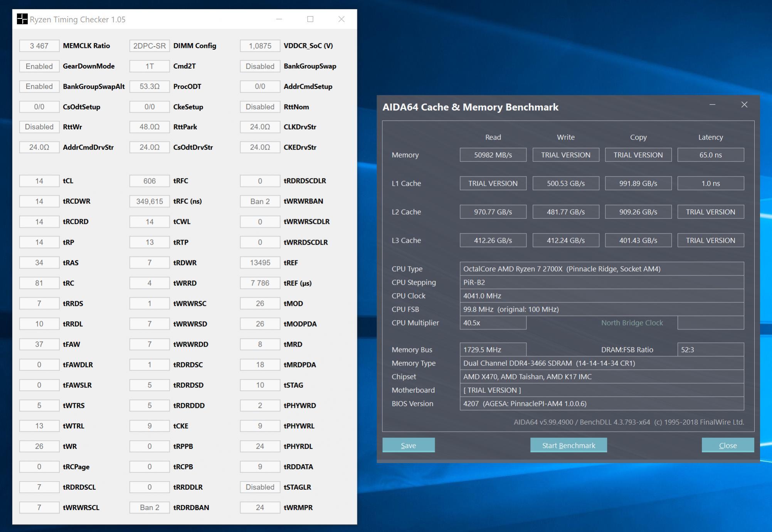
Task: Click the GearDownMode Enabled field
Action: coord(39,66)
